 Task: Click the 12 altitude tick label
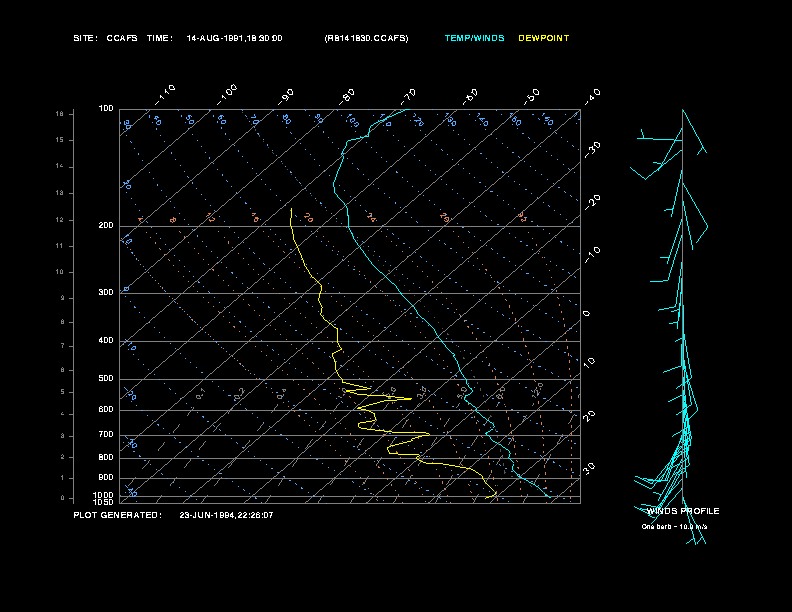[x=60, y=220]
